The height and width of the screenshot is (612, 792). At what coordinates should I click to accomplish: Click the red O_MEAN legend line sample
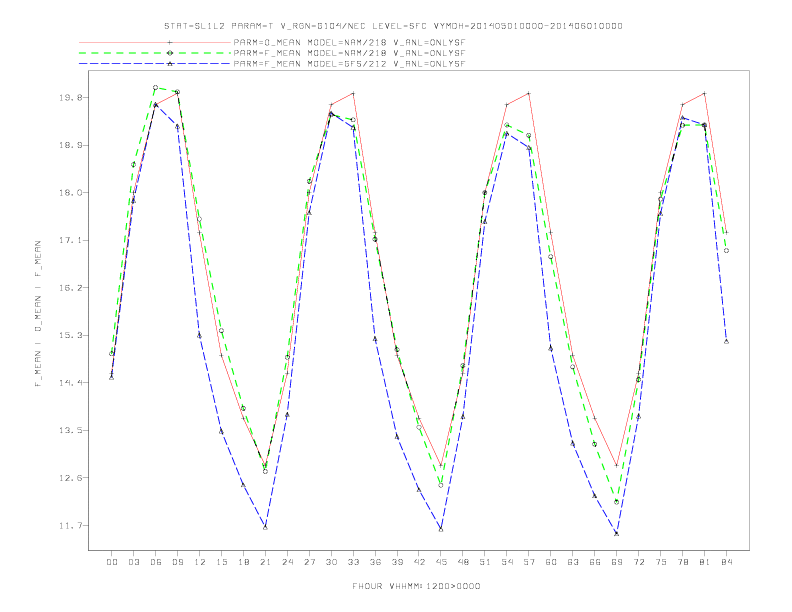(x=155, y=42)
